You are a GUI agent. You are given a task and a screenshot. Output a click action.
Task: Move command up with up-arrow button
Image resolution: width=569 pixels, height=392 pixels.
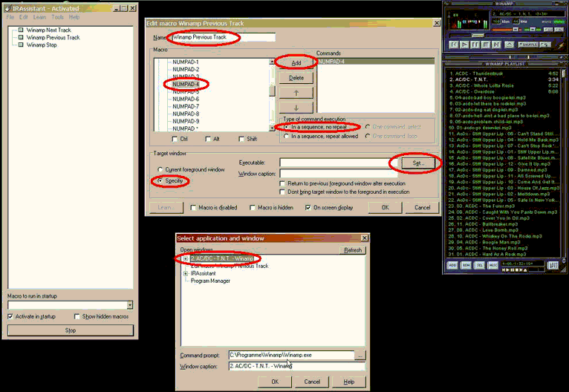point(296,93)
